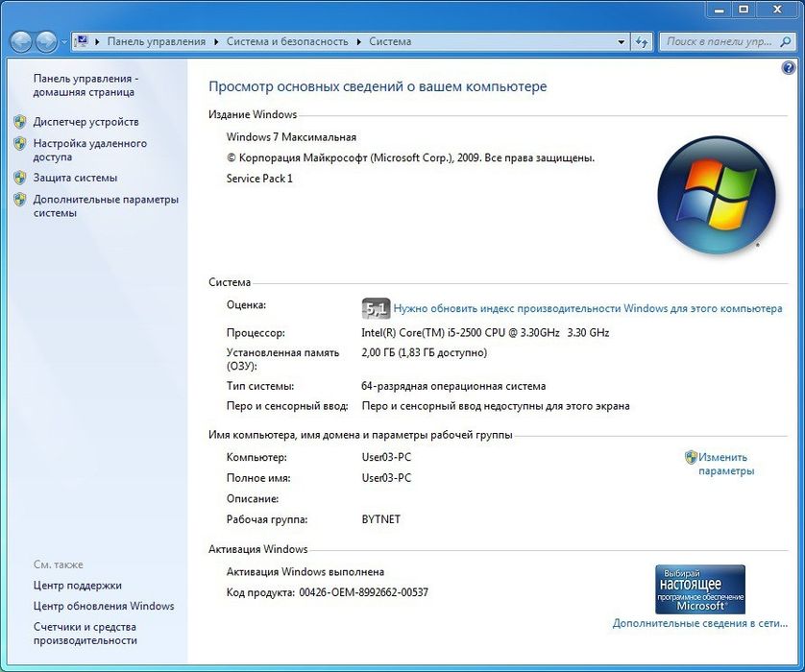Screen dimensions: 805x672
Task: Maximize the System window
Action: pyautogui.click(x=744, y=10)
